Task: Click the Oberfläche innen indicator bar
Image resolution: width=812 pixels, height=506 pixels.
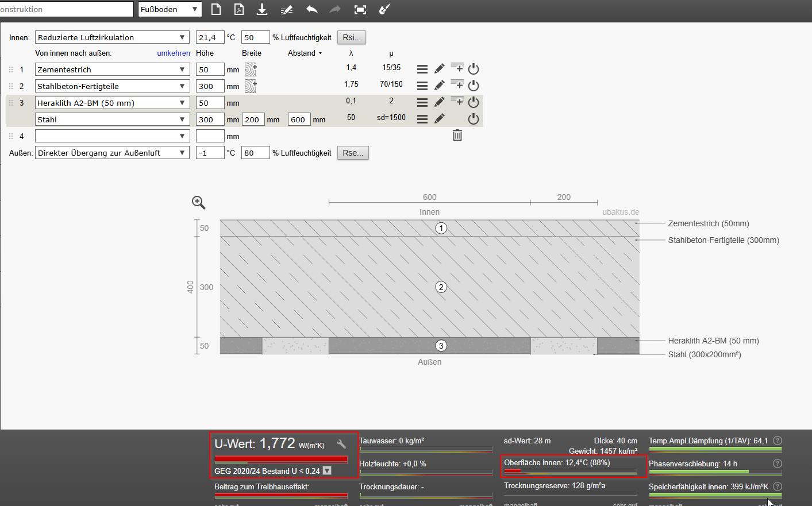Action: [x=570, y=471]
